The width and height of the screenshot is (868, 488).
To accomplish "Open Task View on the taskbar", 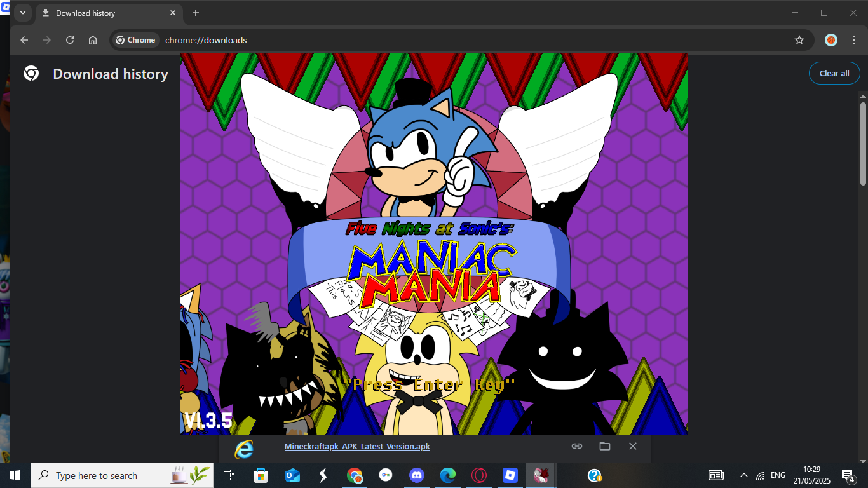I will point(229,475).
